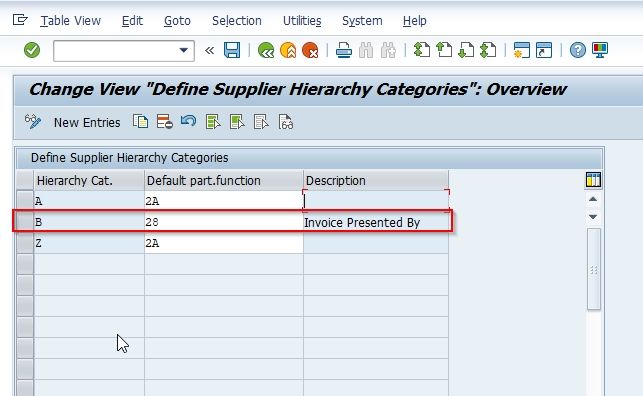643x396 pixels.
Task: Go to Next Page icon
Action: coord(466,50)
